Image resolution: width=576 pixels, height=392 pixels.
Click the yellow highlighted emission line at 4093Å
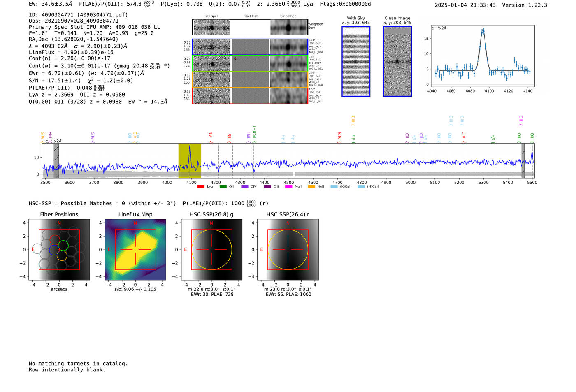190,160
